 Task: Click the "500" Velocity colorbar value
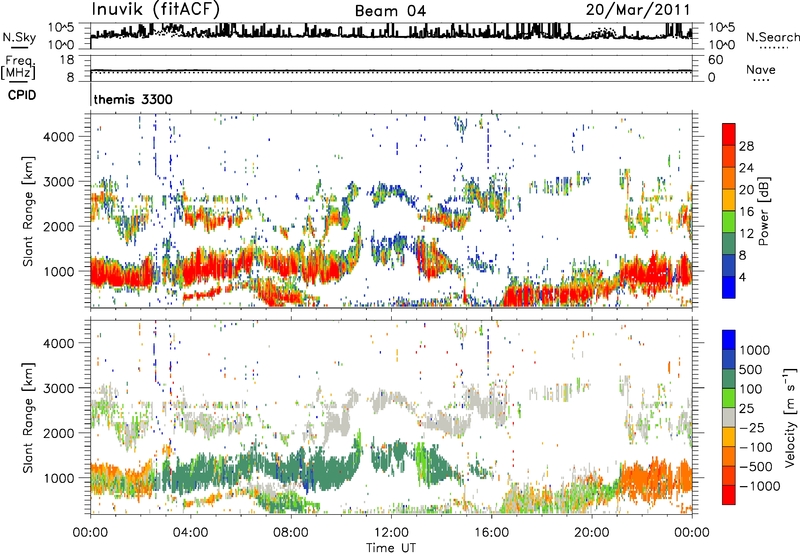[x=751, y=369]
